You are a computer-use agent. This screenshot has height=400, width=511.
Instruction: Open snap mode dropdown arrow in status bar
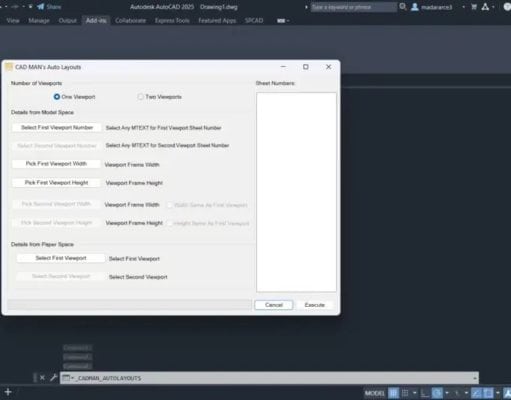414,393
